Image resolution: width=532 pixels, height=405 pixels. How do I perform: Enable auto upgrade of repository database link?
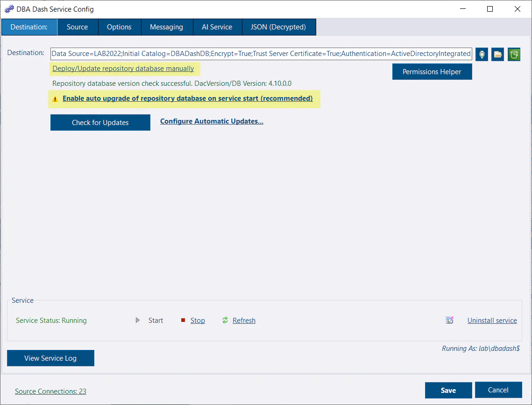(x=188, y=98)
